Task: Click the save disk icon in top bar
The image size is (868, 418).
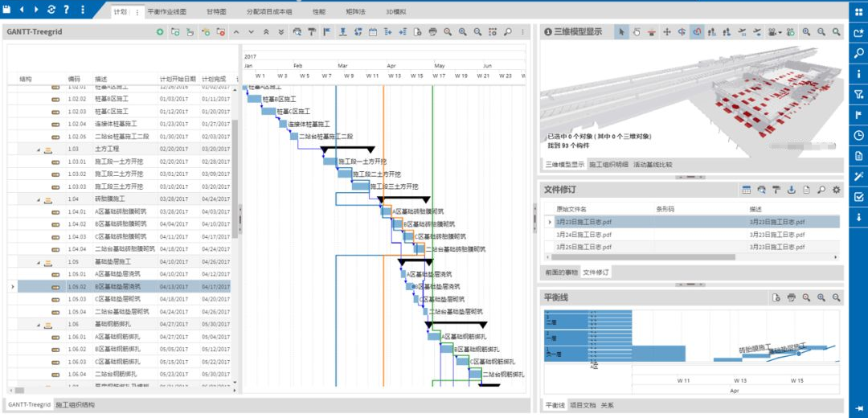Action: (8, 10)
